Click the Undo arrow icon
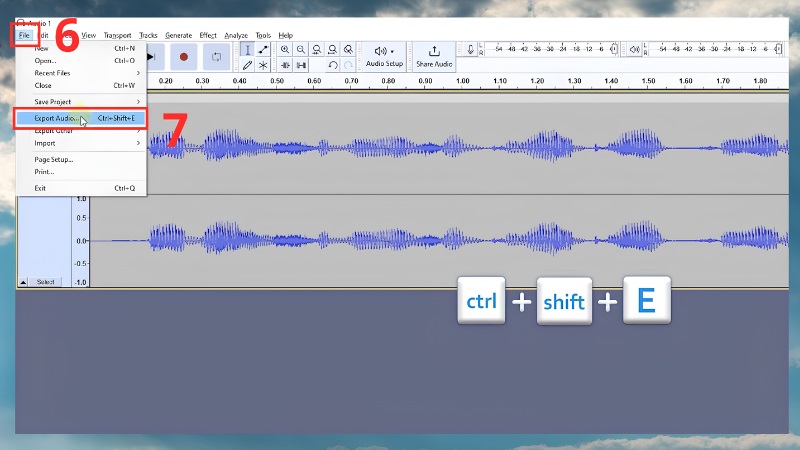 click(x=333, y=65)
